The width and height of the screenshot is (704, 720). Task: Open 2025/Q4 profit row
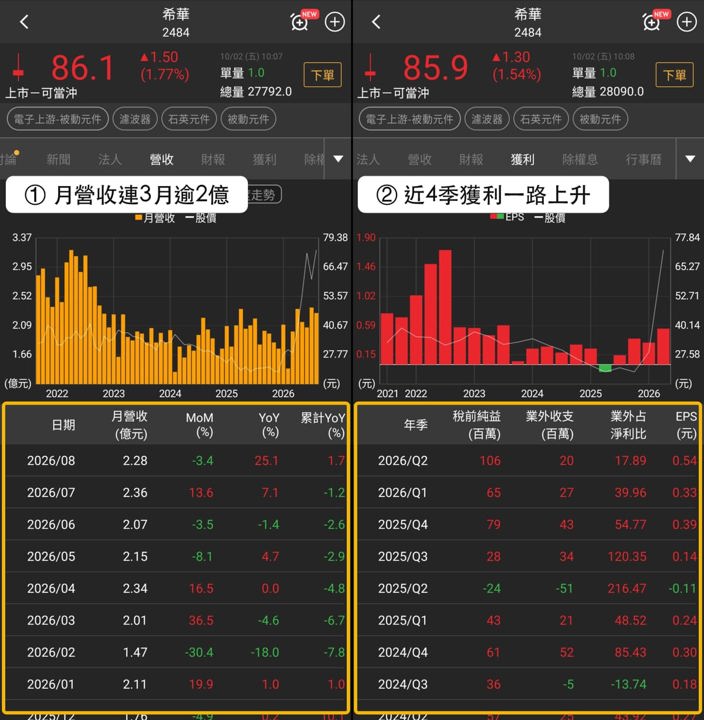pyautogui.click(x=529, y=524)
